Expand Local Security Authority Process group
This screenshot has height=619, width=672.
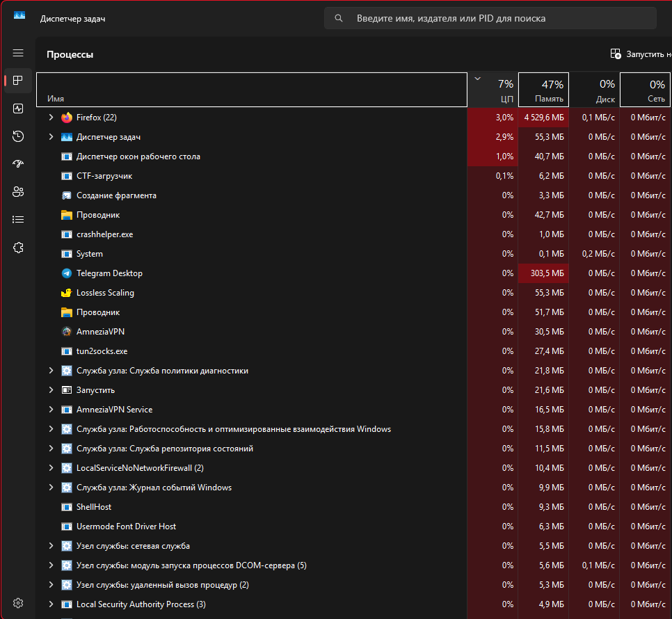tap(51, 604)
